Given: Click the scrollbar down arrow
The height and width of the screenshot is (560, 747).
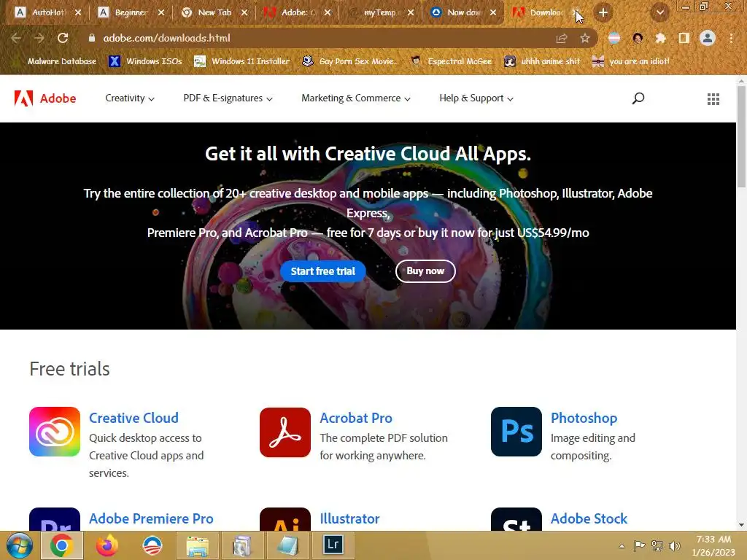Looking at the screenshot, I should [x=741, y=525].
